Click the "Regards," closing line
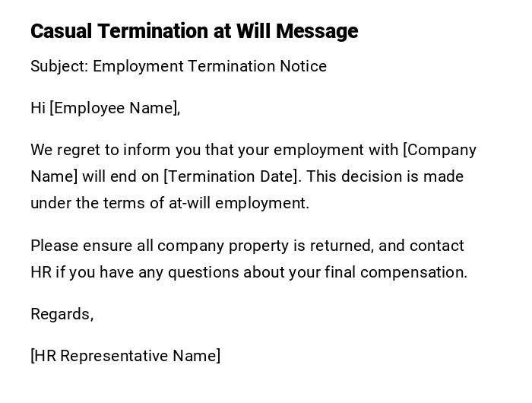 tap(62, 314)
